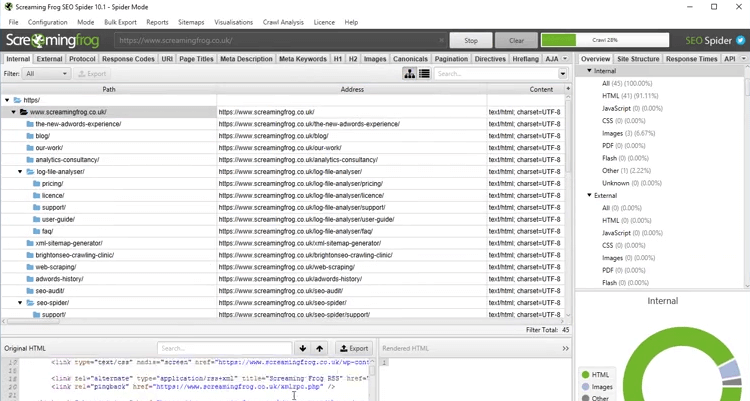
Task: Open the Crawl Analysis menu
Action: (283, 22)
